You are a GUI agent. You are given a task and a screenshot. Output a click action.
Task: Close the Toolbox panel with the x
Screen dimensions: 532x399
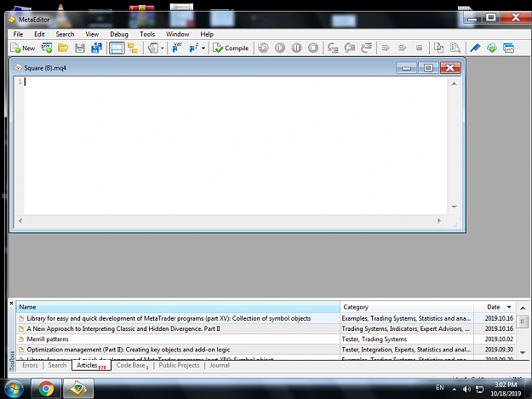tap(11, 304)
